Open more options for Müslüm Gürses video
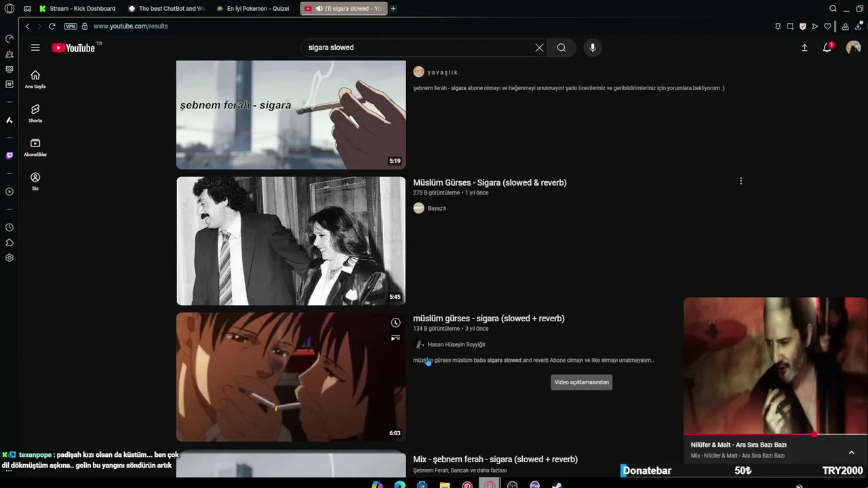The image size is (868, 488). tap(741, 181)
